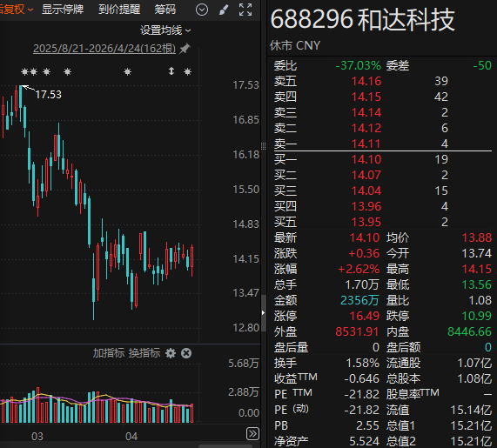Open indicator settings gear icon
The width and height of the screenshot is (497, 448).
click(171, 353)
